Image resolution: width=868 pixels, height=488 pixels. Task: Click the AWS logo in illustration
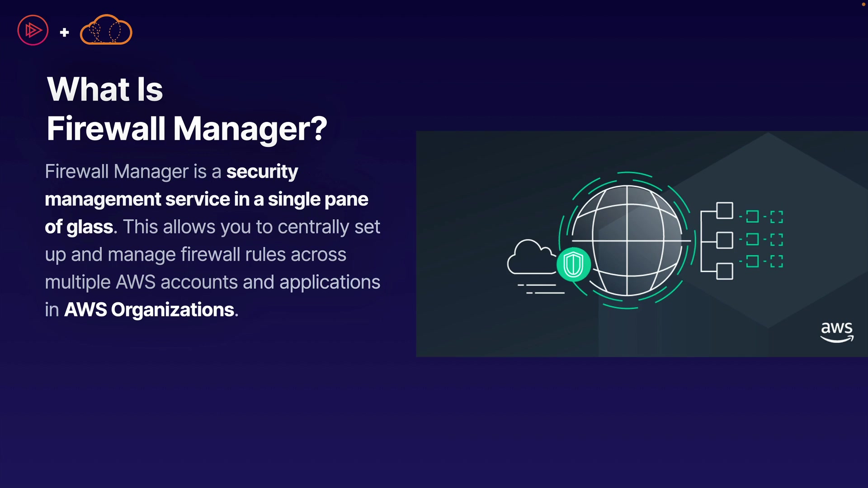[x=837, y=332]
